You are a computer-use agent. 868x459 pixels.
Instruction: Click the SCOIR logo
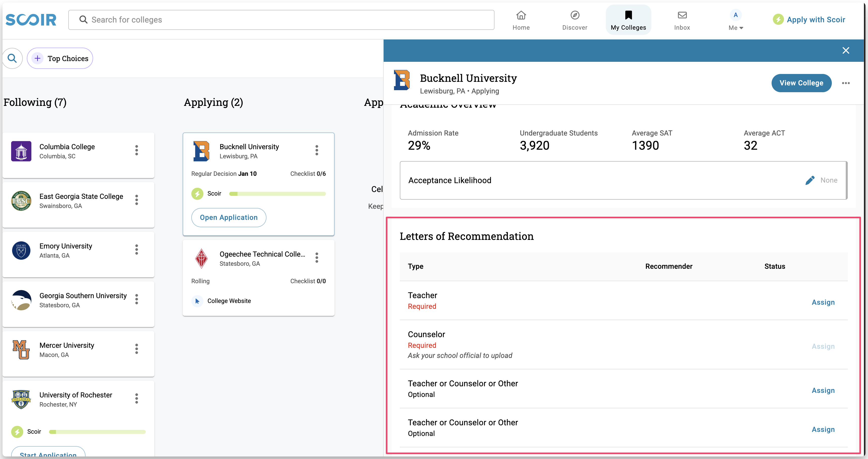[x=31, y=20]
